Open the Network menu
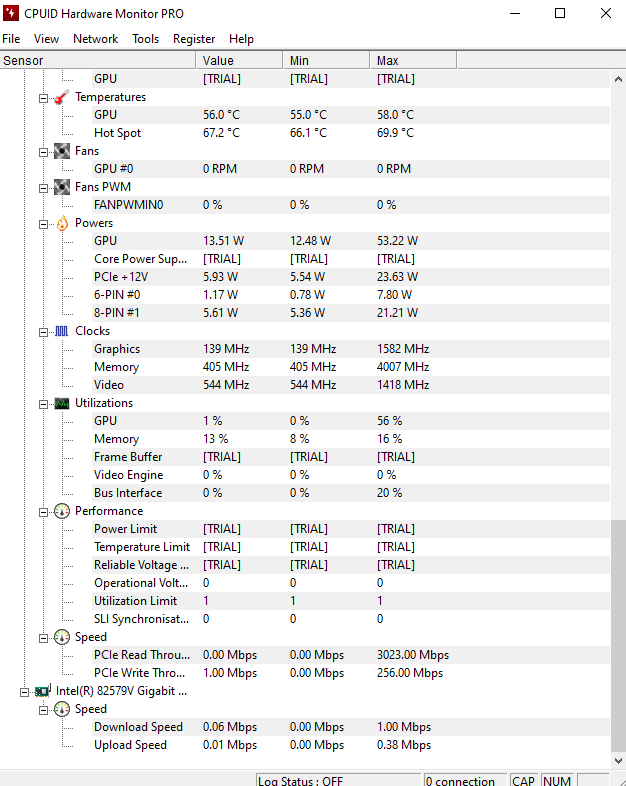Viewport: 626px width, 786px height. 95,39
